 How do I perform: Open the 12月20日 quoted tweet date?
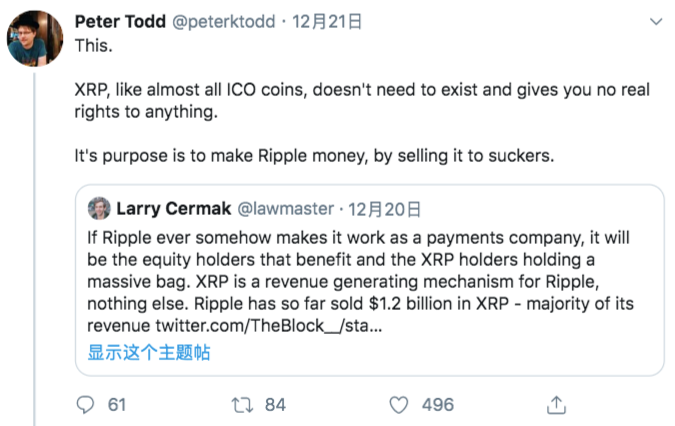[384, 210]
